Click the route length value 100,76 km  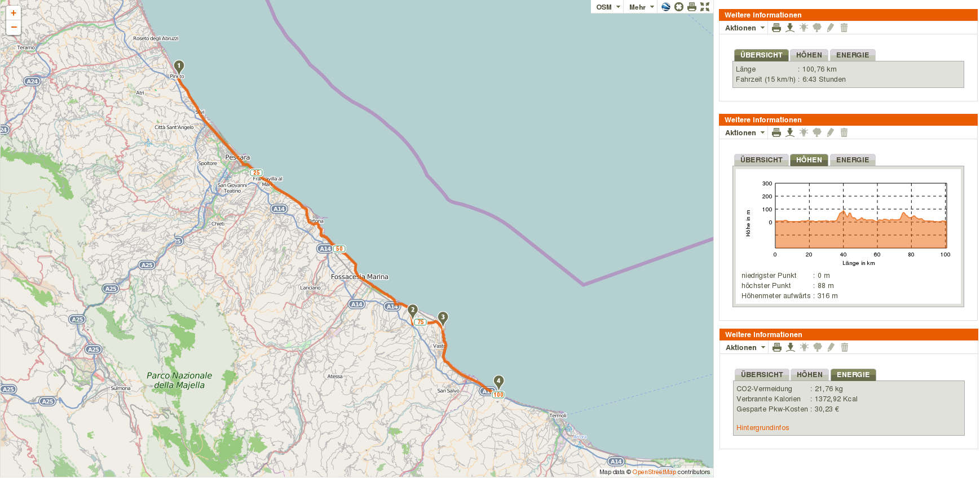coord(819,69)
